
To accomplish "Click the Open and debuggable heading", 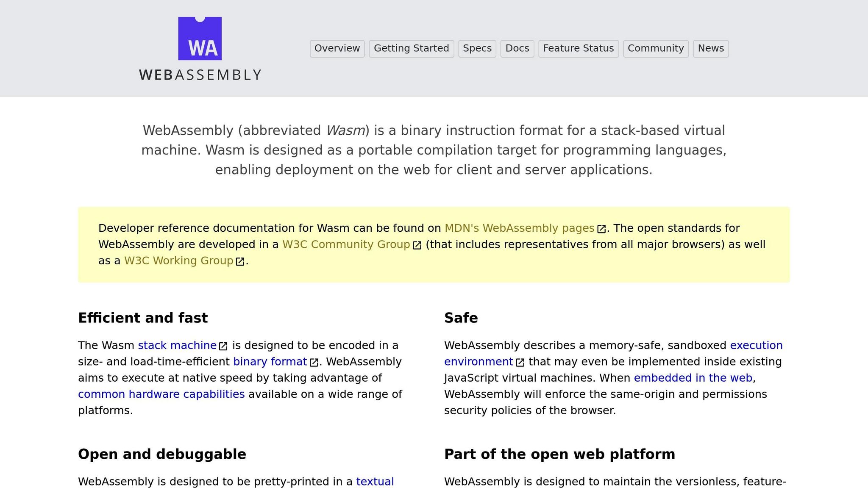I will [x=162, y=454].
